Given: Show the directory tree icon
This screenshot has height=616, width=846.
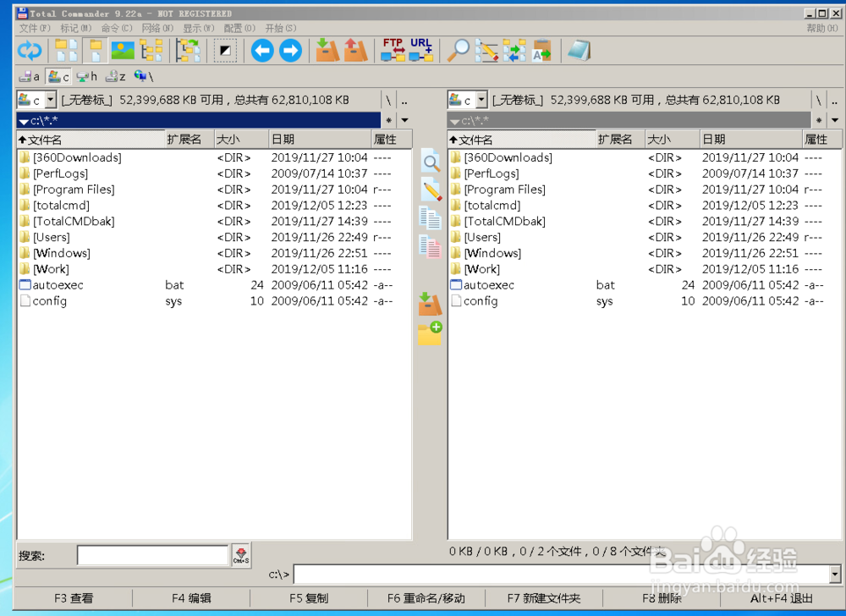Looking at the screenshot, I should pos(151,51).
